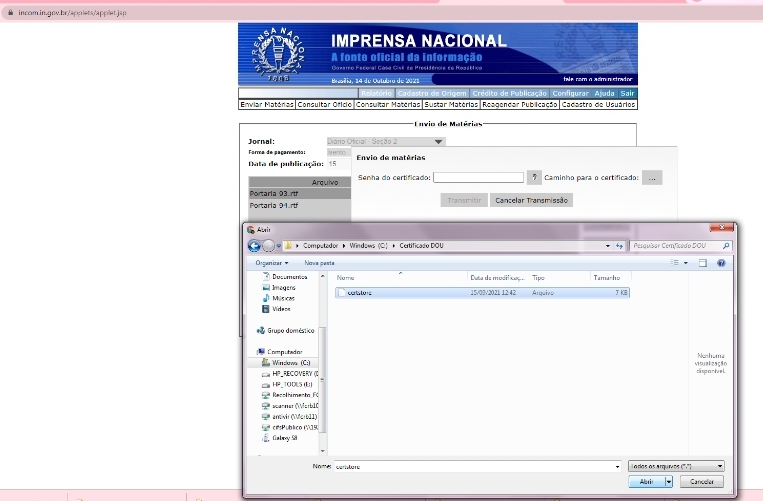Viewport: 763px width, 501px height.
Task: Expand the file type filter dropdown
Action: tap(676, 466)
